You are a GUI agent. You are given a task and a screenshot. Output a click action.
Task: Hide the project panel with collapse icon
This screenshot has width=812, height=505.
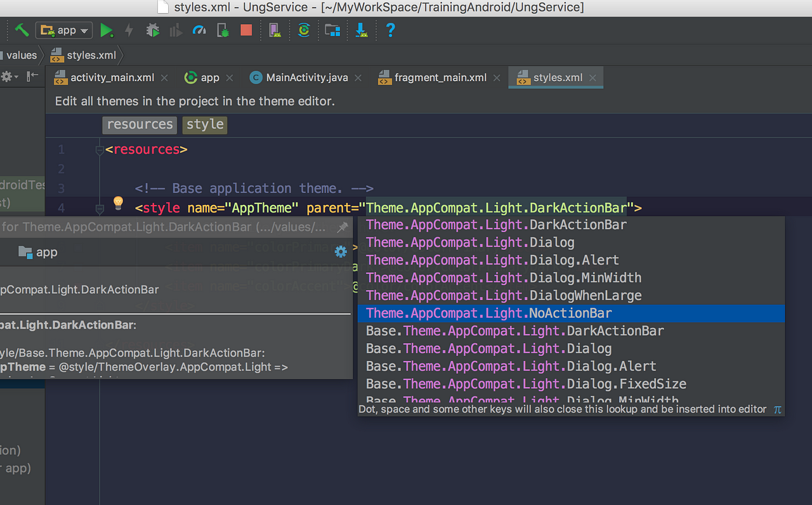tap(32, 77)
